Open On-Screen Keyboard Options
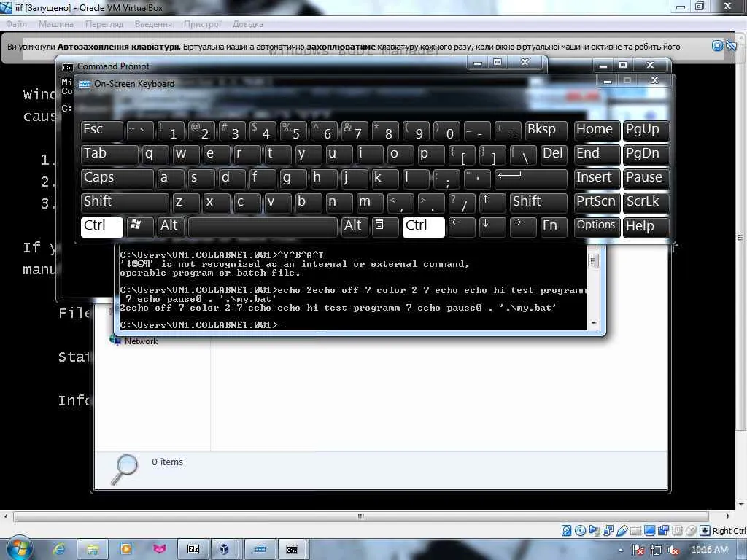 pos(597,227)
